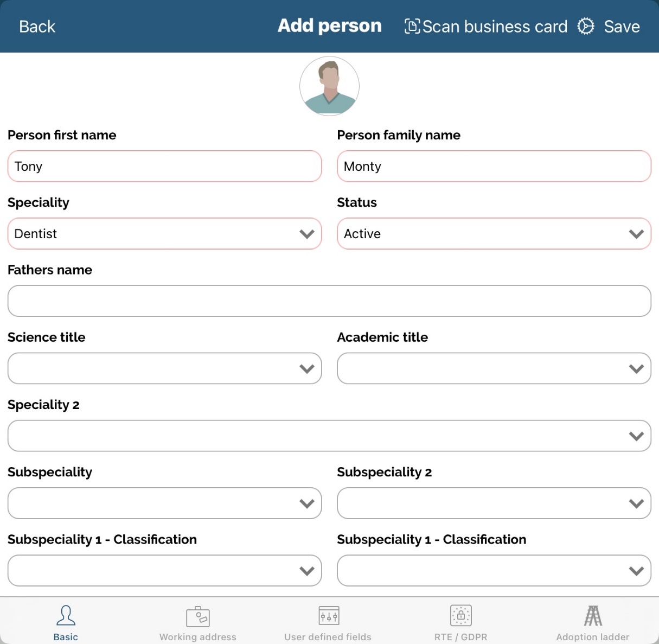
Task: Open the Working address tab icon
Action: pyautogui.click(x=198, y=617)
